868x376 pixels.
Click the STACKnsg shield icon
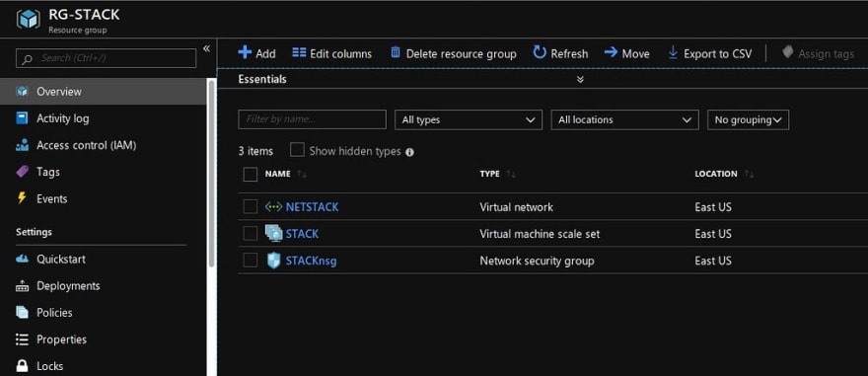click(274, 261)
